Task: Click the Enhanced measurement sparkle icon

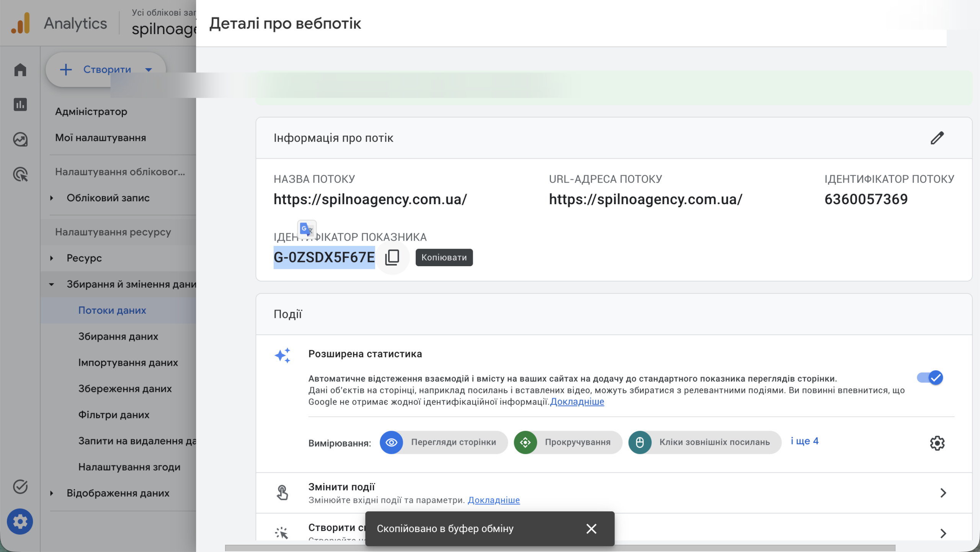Action: [283, 355]
